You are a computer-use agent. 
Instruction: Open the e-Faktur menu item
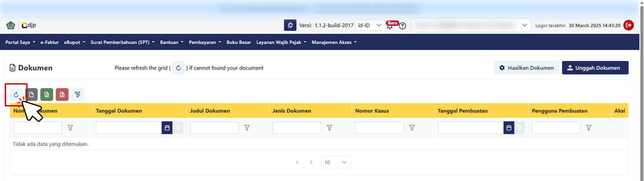click(50, 42)
